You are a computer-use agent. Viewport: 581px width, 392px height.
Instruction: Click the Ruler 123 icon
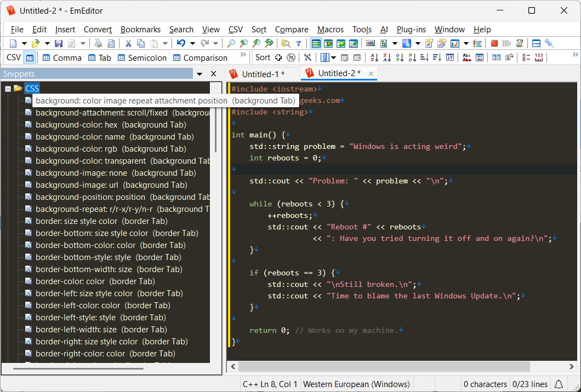point(539,57)
